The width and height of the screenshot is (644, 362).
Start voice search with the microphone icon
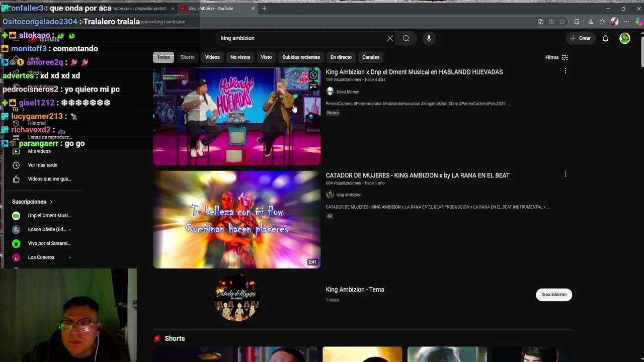(429, 38)
